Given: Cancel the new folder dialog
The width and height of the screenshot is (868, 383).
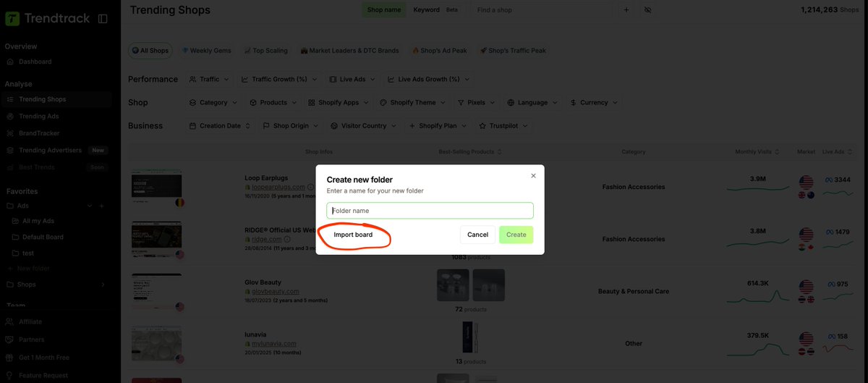Looking at the screenshot, I should click(477, 235).
